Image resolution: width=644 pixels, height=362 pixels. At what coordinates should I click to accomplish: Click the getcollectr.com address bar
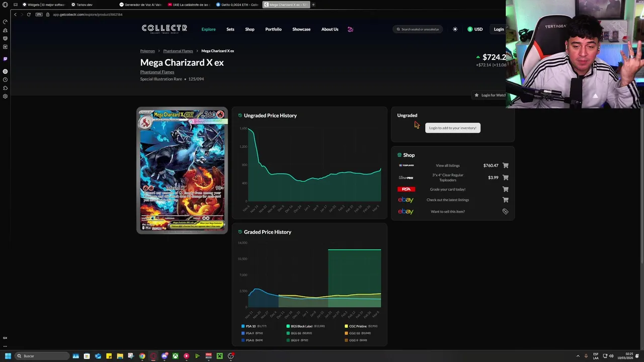[x=88, y=14]
